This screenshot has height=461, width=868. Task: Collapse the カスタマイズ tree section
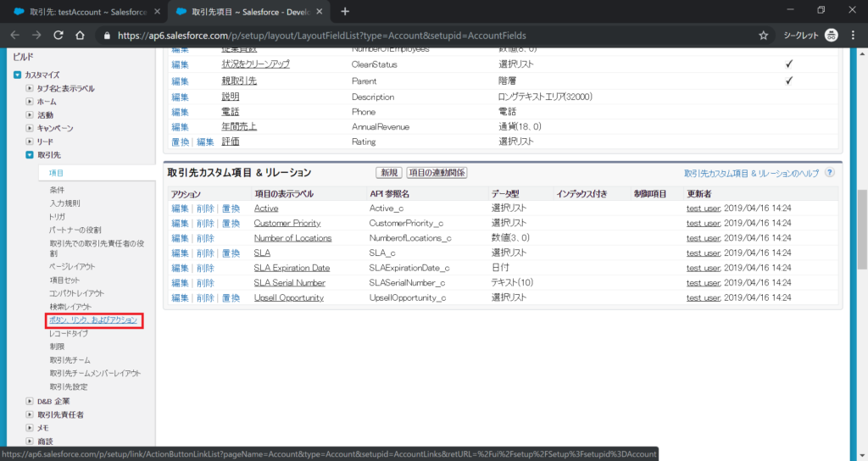[x=17, y=75]
